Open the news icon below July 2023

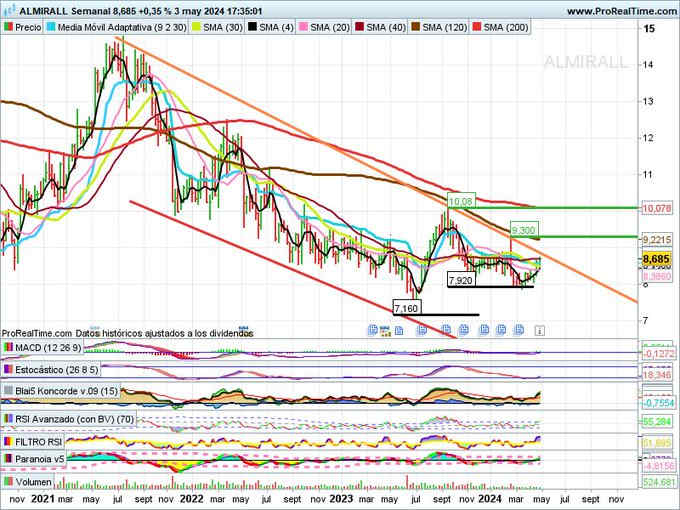tap(422, 330)
